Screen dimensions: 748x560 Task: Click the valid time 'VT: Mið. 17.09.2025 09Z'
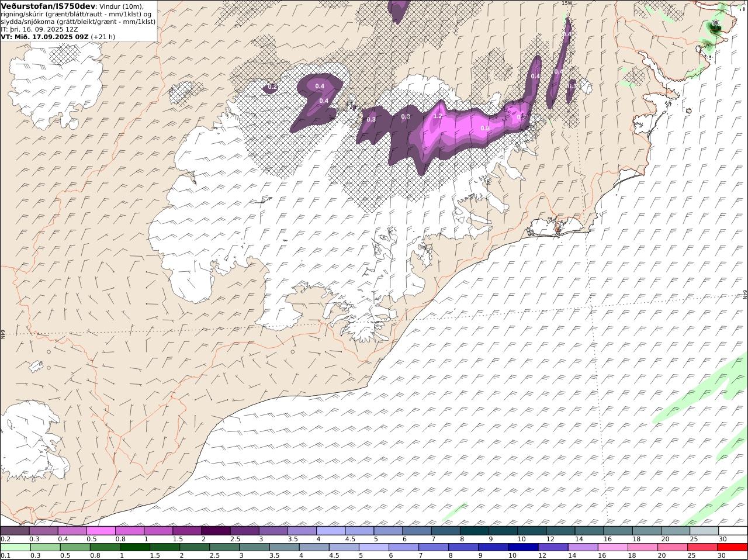[44, 36]
